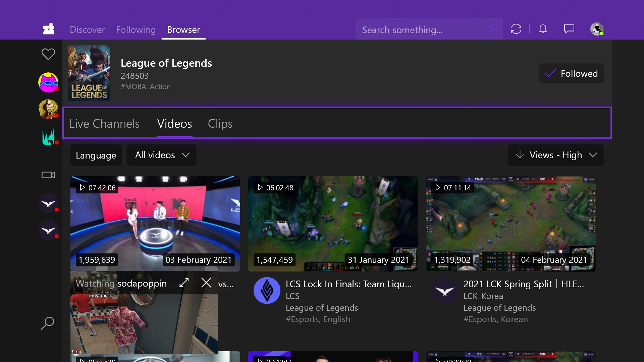Viewport: 644px width, 362px height.
Task: Switch to the Live Channels tab
Action: (104, 124)
